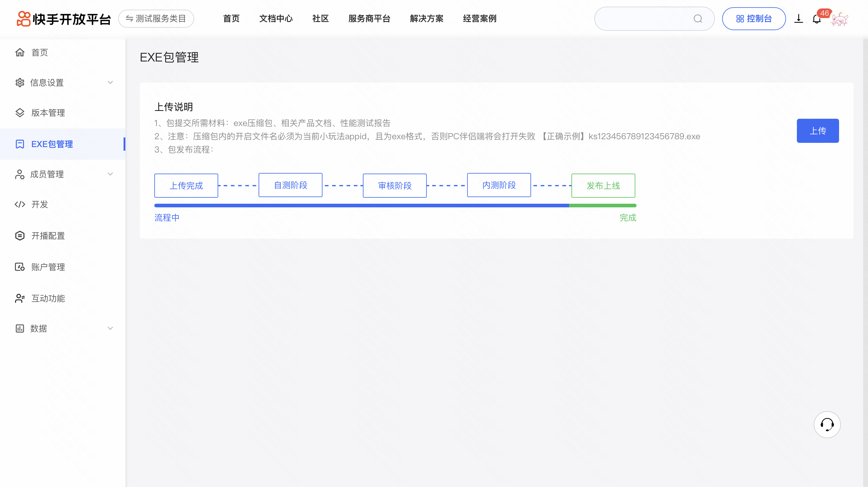Expand the 信息设置 submenu chevron
868x487 pixels.
(x=110, y=83)
